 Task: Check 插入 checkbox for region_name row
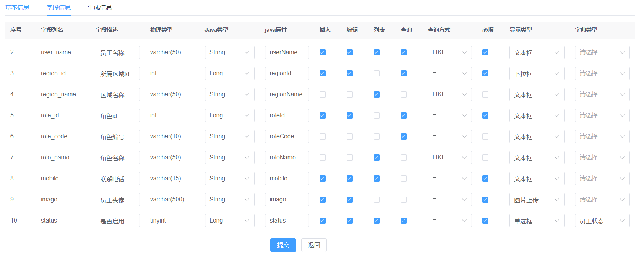(323, 94)
